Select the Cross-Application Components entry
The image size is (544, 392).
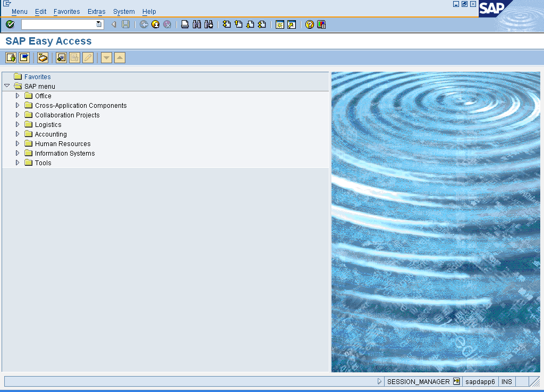click(81, 106)
